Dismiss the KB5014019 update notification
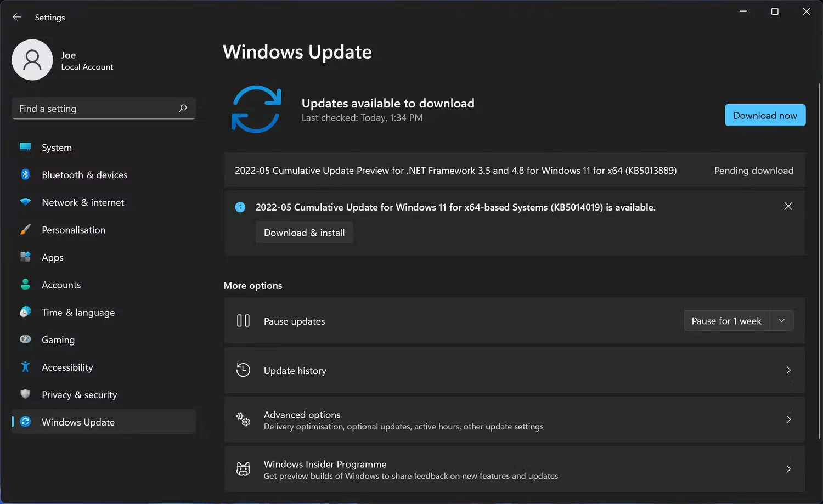Screen dimensions: 823x504 click(x=788, y=206)
